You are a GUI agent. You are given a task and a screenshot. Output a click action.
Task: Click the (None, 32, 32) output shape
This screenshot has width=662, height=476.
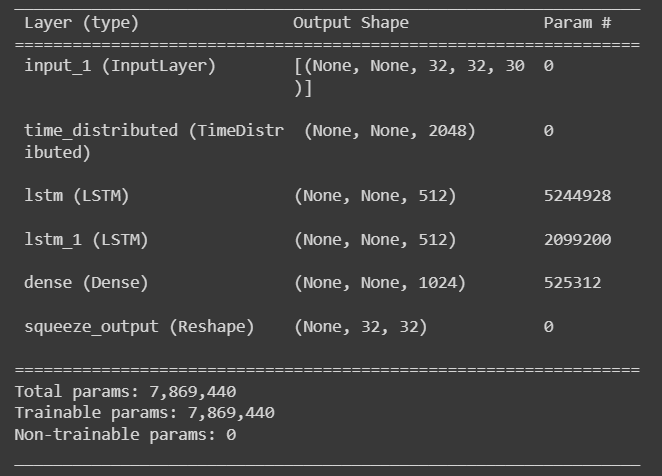[x=360, y=327]
